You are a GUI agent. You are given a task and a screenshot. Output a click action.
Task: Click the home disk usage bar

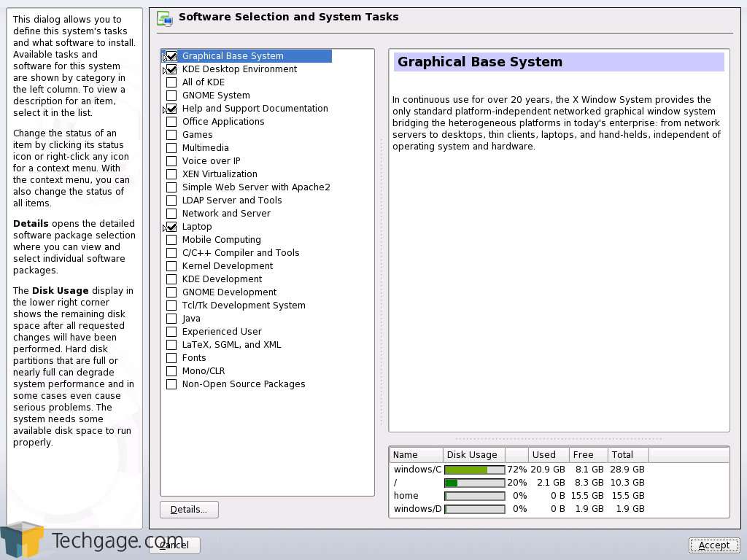tap(474, 496)
